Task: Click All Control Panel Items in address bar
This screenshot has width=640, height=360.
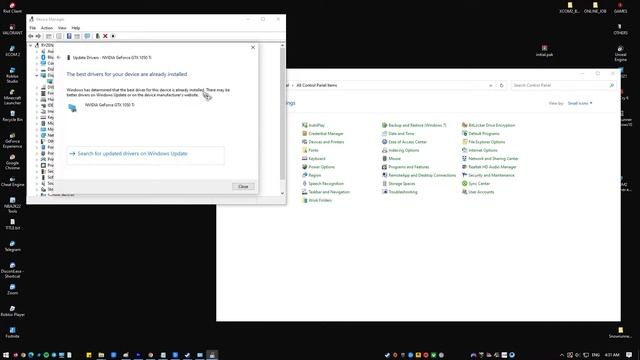Action: [317, 85]
